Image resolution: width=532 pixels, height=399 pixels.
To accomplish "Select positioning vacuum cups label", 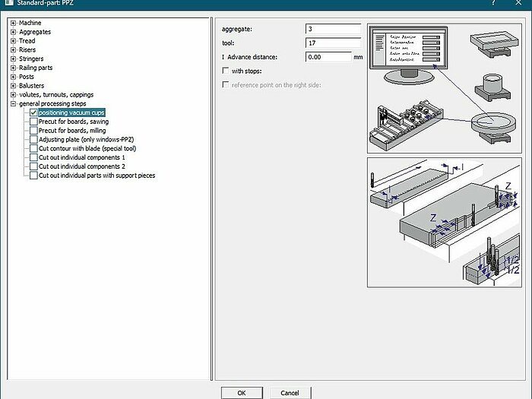I will 71,112.
